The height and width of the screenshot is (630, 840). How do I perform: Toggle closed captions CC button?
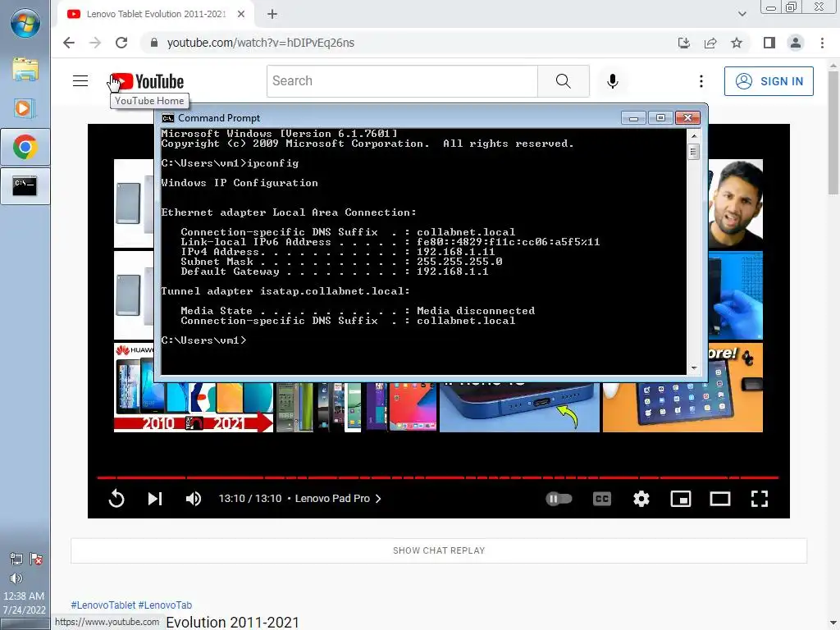click(602, 499)
